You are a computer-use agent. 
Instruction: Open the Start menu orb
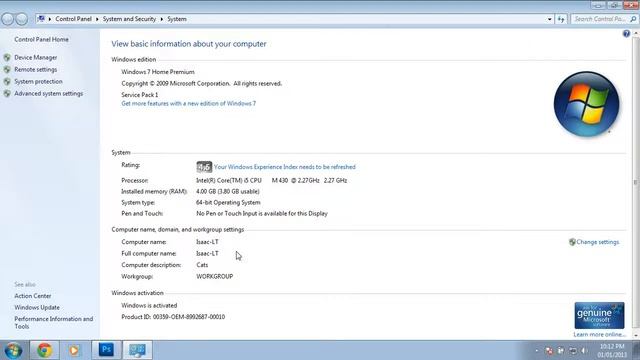[x=13, y=350]
